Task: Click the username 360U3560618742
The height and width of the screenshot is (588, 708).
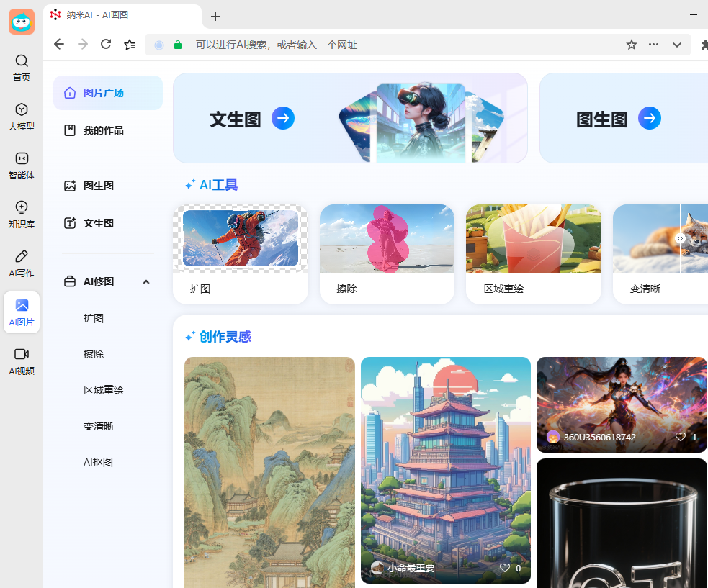Action: [600, 438]
